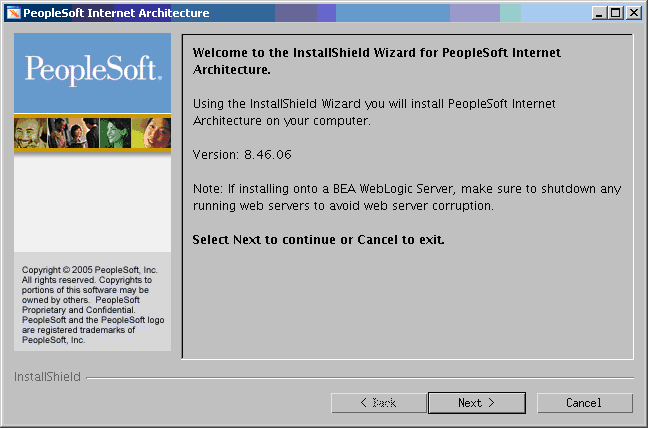This screenshot has width=648, height=428.
Task: Click the blank white panel below photos
Action: click(92, 203)
